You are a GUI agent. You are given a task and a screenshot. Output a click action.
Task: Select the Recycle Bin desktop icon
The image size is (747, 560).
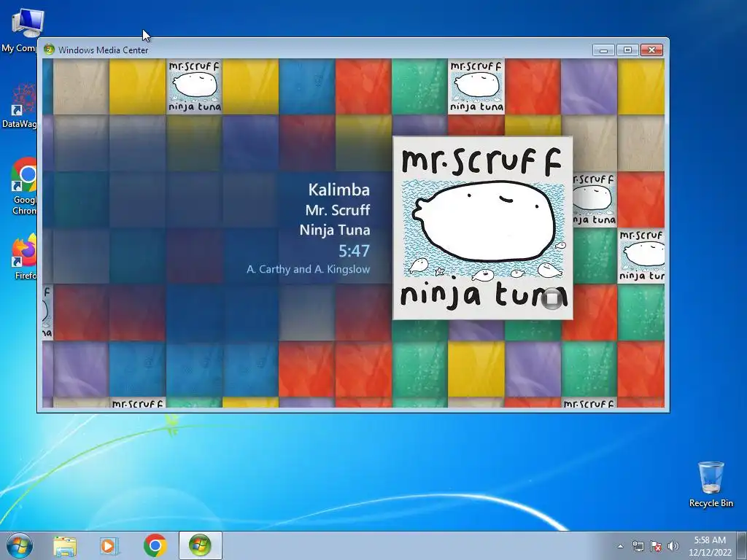[x=711, y=485]
